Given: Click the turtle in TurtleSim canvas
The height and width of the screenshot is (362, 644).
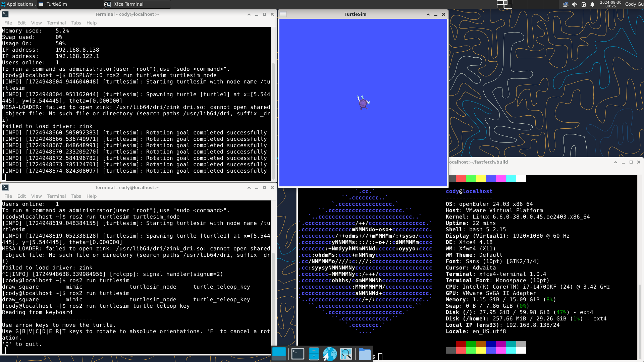Looking at the screenshot, I should [x=363, y=103].
